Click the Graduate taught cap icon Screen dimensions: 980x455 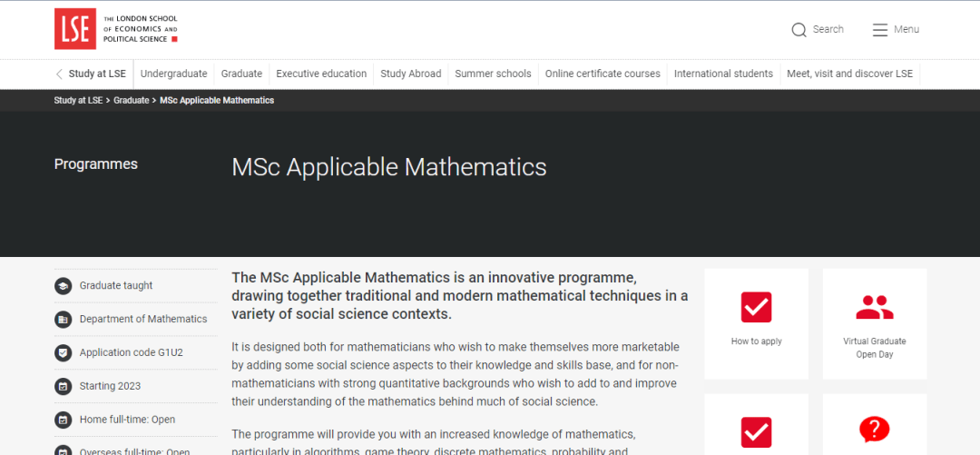click(x=63, y=286)
